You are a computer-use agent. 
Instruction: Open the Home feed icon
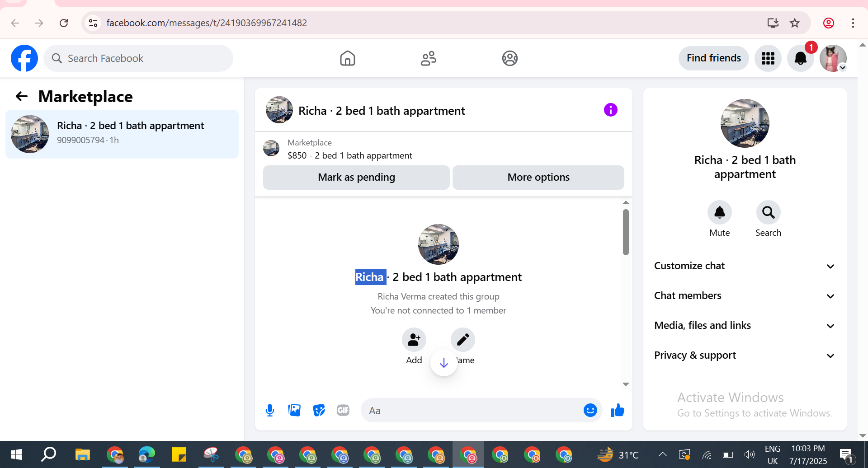click(348, 58)
